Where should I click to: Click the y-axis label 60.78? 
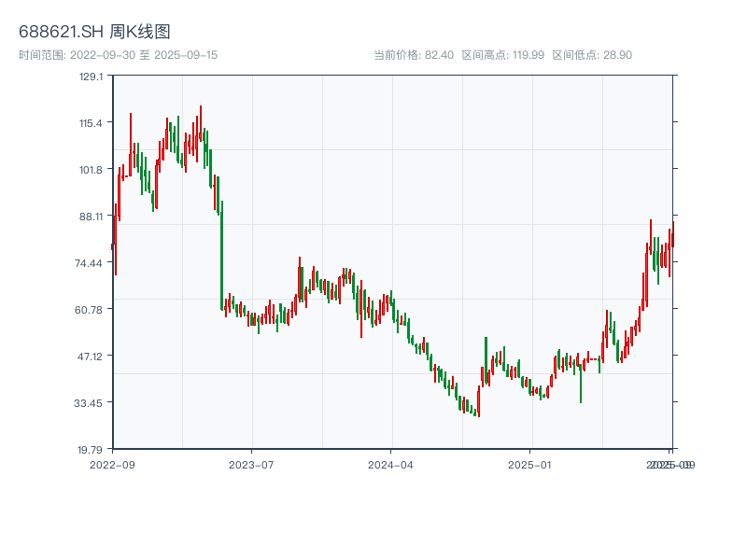[89, 310]
